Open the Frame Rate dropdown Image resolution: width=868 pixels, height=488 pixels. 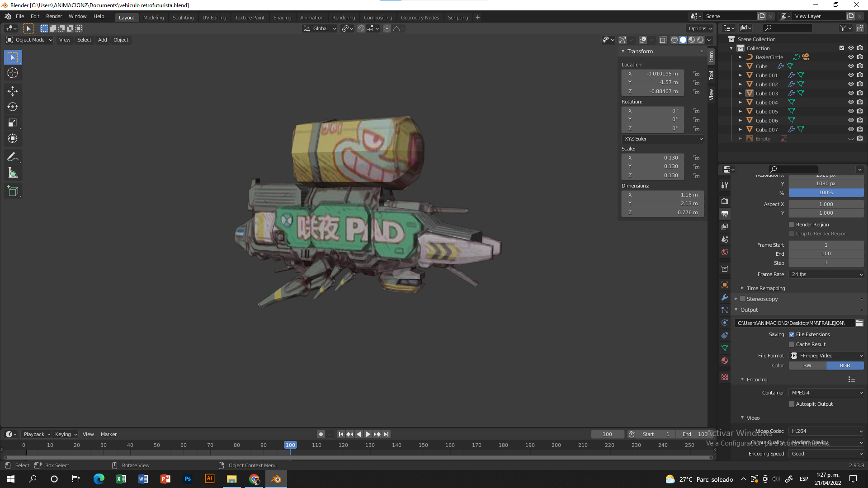point(826,274)
